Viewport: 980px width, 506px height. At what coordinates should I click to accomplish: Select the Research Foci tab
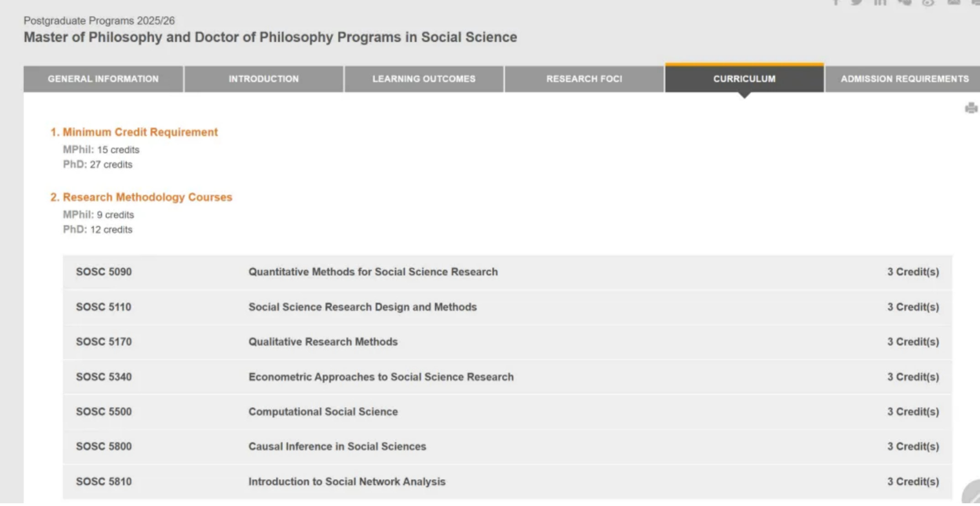584,79
